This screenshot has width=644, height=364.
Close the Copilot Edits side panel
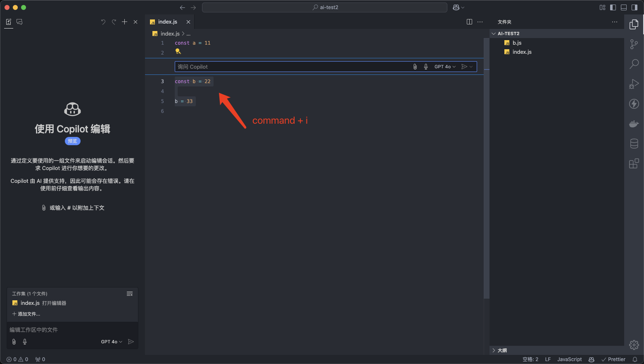[x=135, y=22]
